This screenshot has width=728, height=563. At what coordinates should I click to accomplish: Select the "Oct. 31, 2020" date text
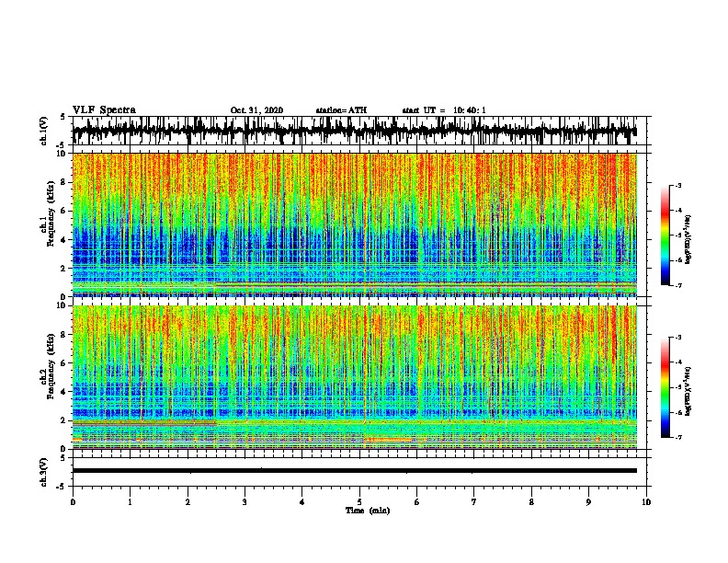click(256, 110)
